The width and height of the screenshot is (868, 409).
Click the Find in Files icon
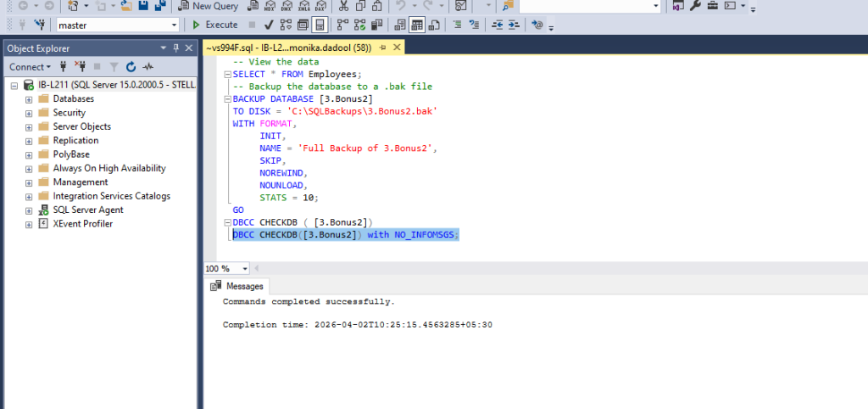point(508,6)
